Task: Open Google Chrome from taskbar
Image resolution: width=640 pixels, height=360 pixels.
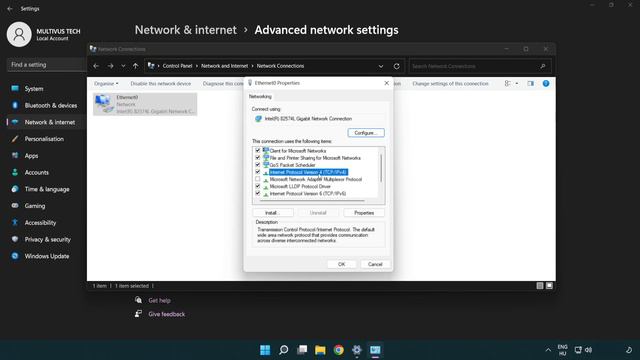Action: tap(338, 350)
